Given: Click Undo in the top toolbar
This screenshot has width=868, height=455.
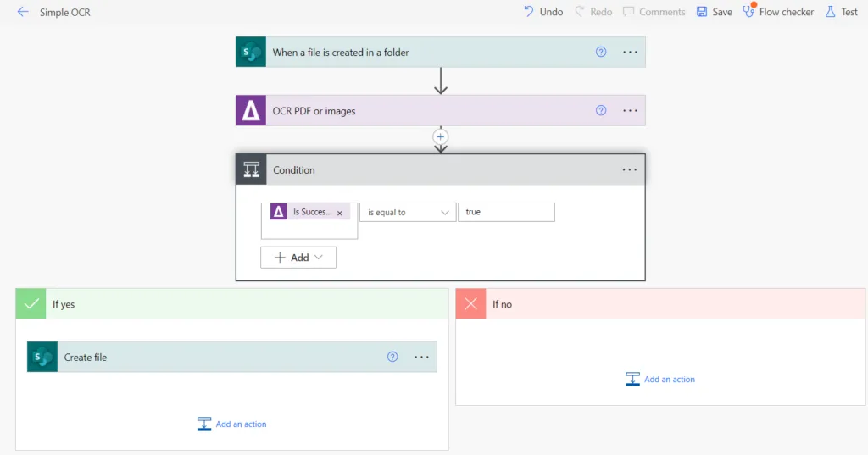Looking at the screenshot, I should [542, 12].
